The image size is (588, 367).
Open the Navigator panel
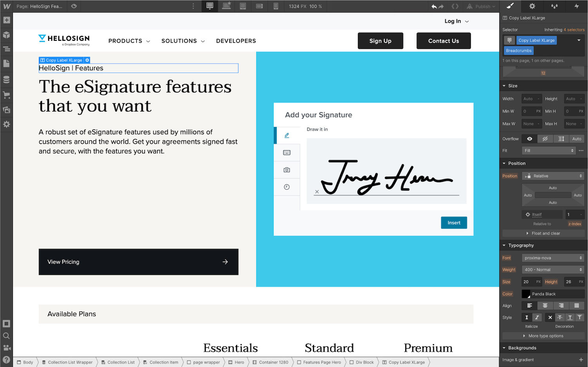click(x=7, y=49)
